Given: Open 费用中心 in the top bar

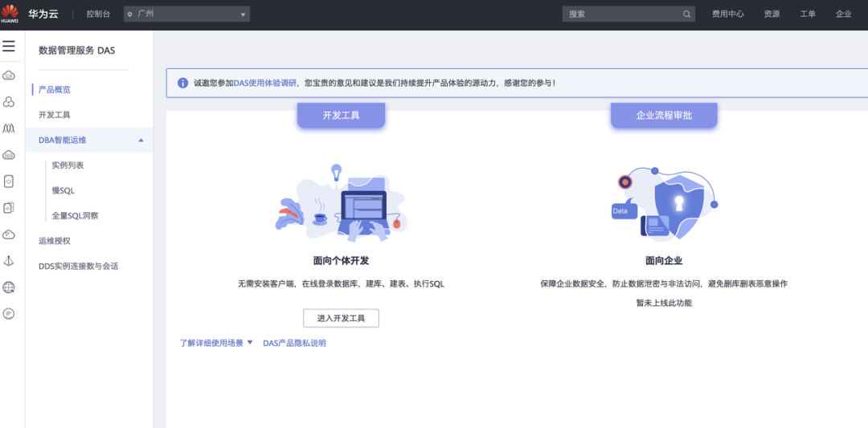Looking at the screenshot, I should 728,14.
